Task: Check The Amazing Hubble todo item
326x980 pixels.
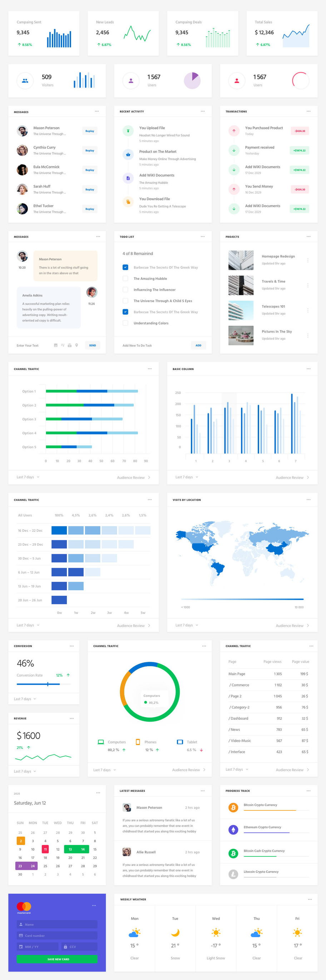Action: pyautogui.click(x=125, y=279)
